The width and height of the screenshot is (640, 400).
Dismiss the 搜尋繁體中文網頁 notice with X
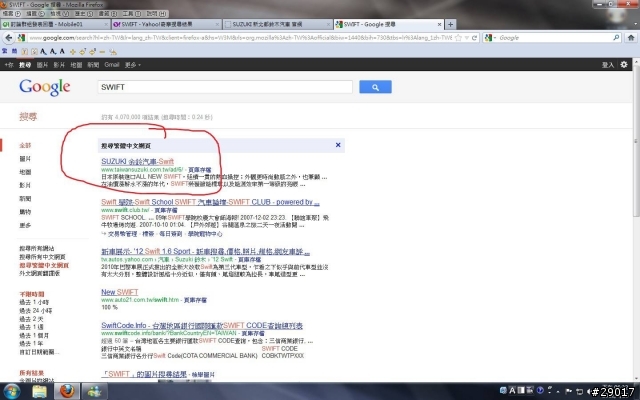point(338,145)
